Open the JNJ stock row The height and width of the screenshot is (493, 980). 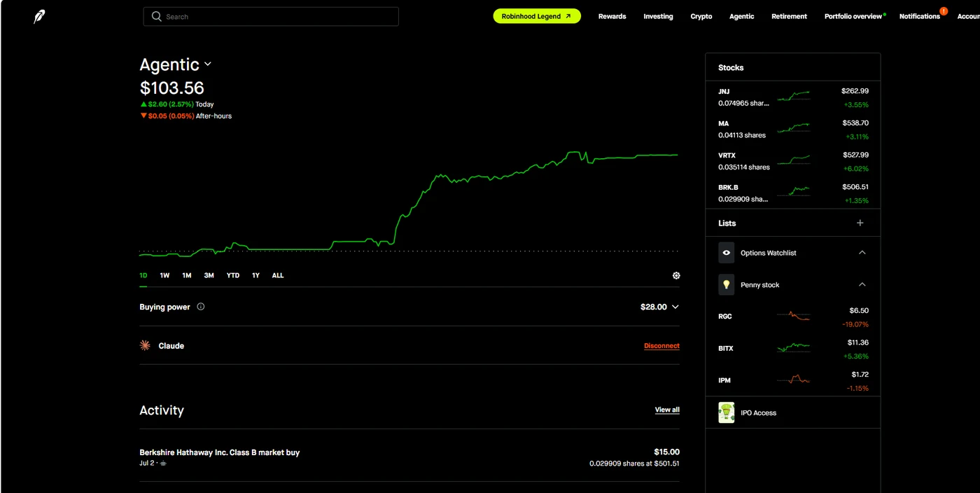click(793, 97)
